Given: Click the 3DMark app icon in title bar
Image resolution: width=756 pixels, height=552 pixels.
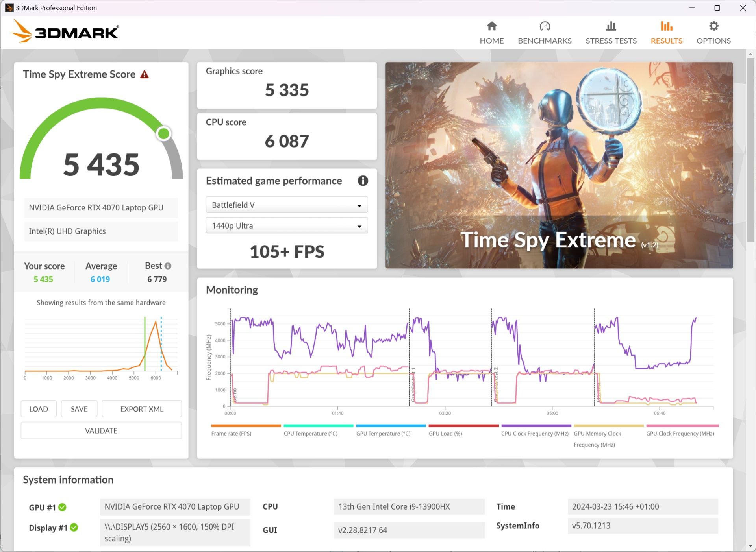Looking at the screenshot, I should [9, 8].
